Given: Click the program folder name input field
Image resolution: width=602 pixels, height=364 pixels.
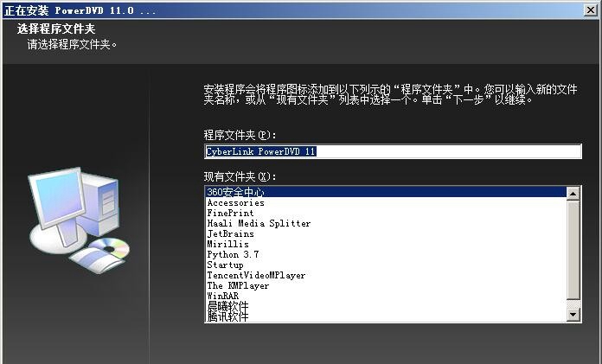Looking at the screenshot, I should [x=394, y=151].
